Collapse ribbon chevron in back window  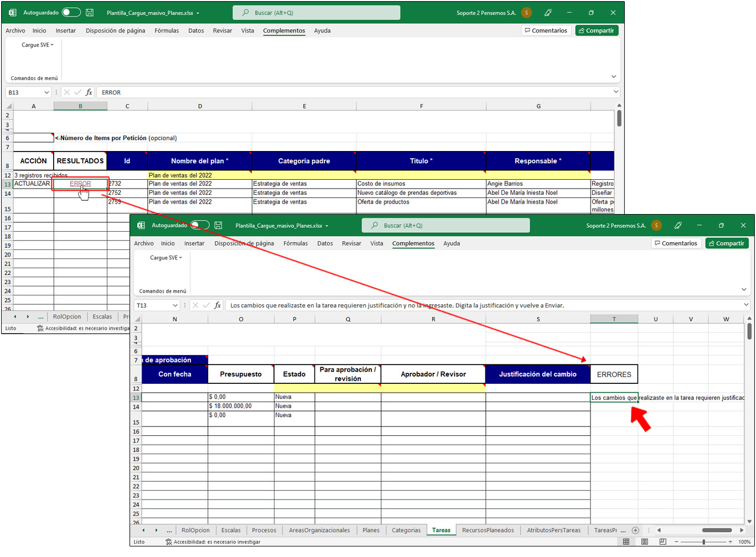click(x=613, y=76)
